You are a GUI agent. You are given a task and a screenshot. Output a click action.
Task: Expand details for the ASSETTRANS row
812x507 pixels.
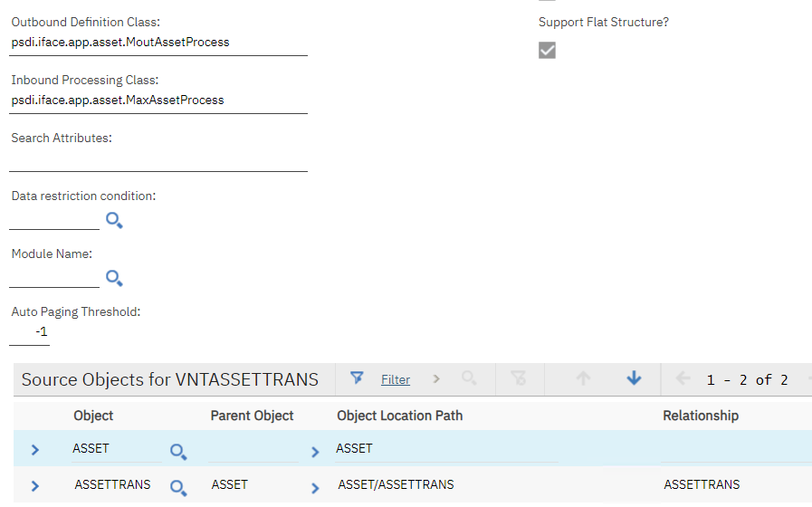click(35, 486)
